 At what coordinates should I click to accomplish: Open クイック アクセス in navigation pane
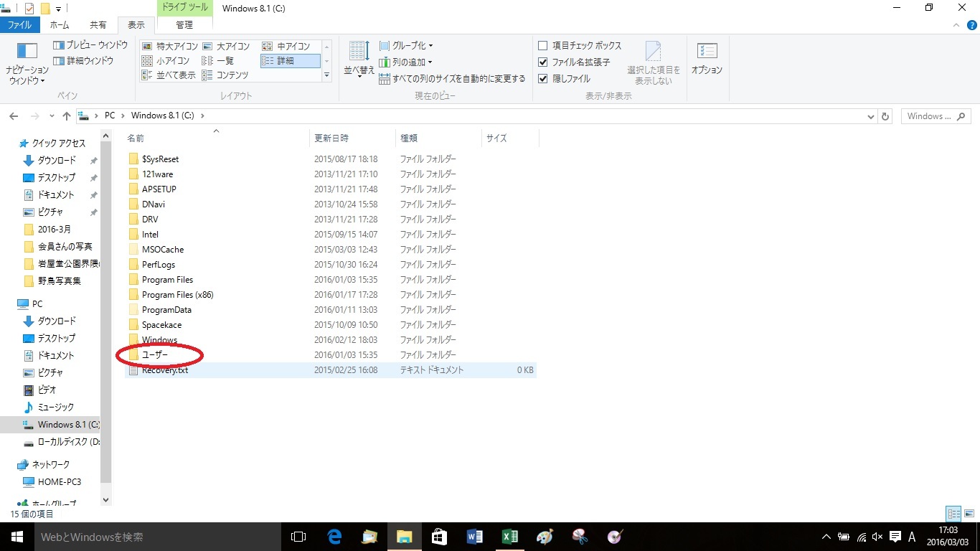tap(52, 143)
